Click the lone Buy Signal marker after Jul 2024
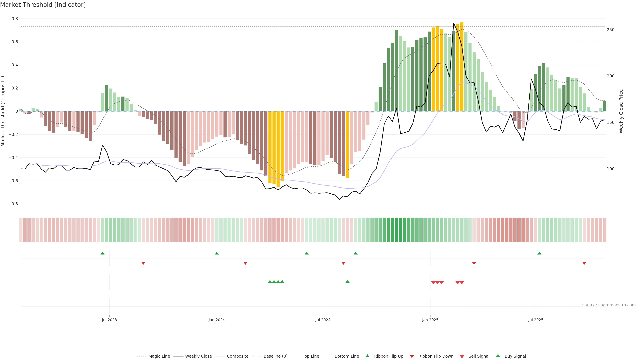The width and height of the screenshot is (644, 362). [x=347, y=282]
